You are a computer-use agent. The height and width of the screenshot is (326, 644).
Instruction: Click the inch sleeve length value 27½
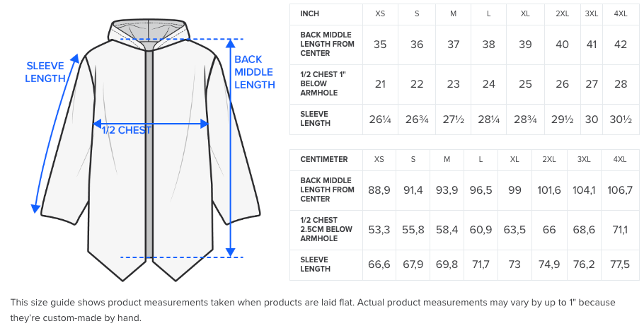(453, 119)
